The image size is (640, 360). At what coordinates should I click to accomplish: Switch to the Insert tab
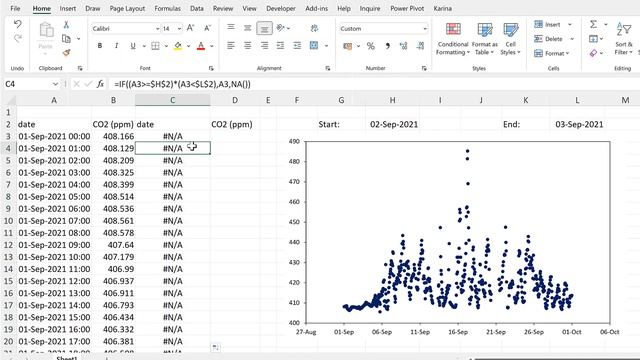[67, 8]
